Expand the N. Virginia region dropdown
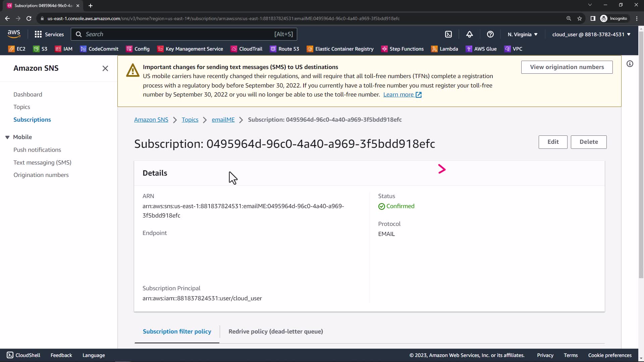Image resolution: width=644 pixels, height=362 pixels. pos(522,34)
